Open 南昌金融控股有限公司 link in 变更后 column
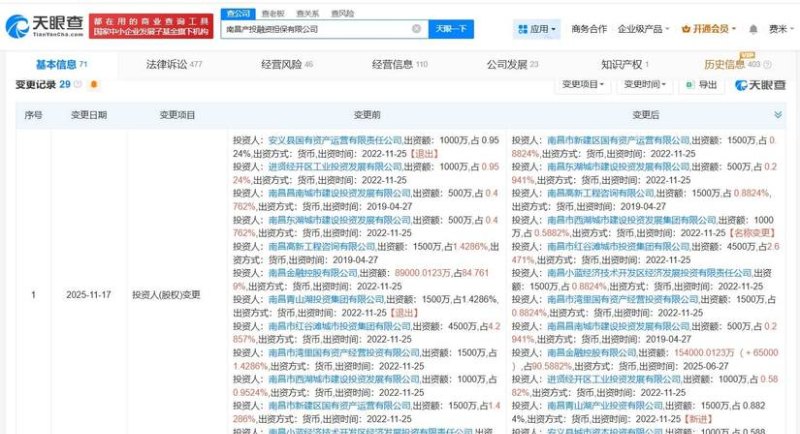 coord(592,352)
